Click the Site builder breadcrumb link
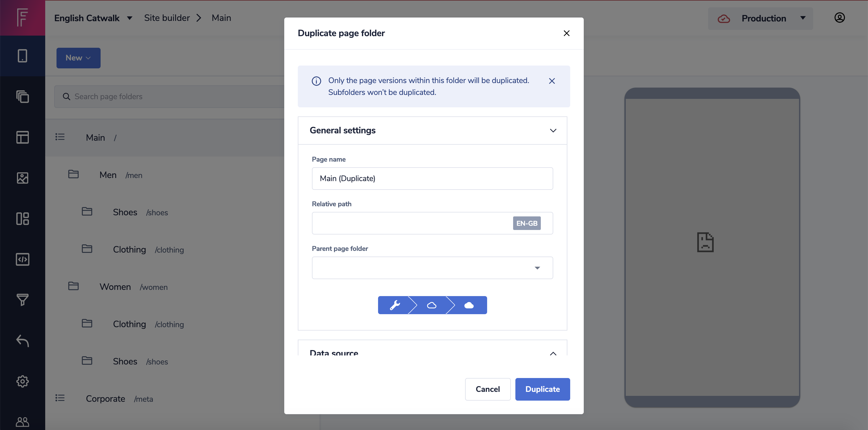The width and height of the screenshot is (868, 430). [167, 18]
